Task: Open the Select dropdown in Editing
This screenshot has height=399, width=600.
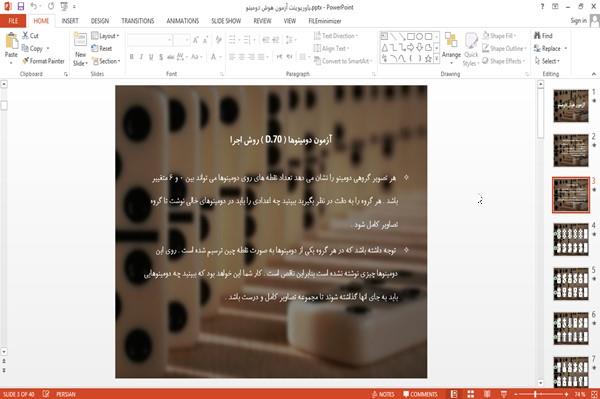Action: point(547,61)
